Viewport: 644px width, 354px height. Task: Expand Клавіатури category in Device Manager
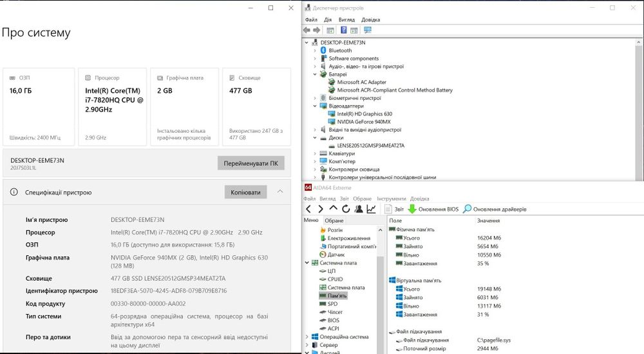pyautogui.click(x=315, y=153)
